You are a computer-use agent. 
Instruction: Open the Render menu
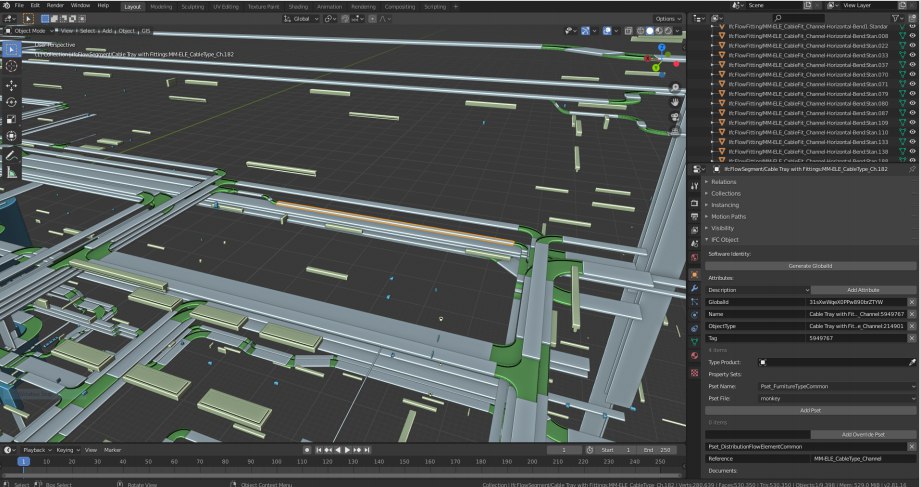point(55,5)
